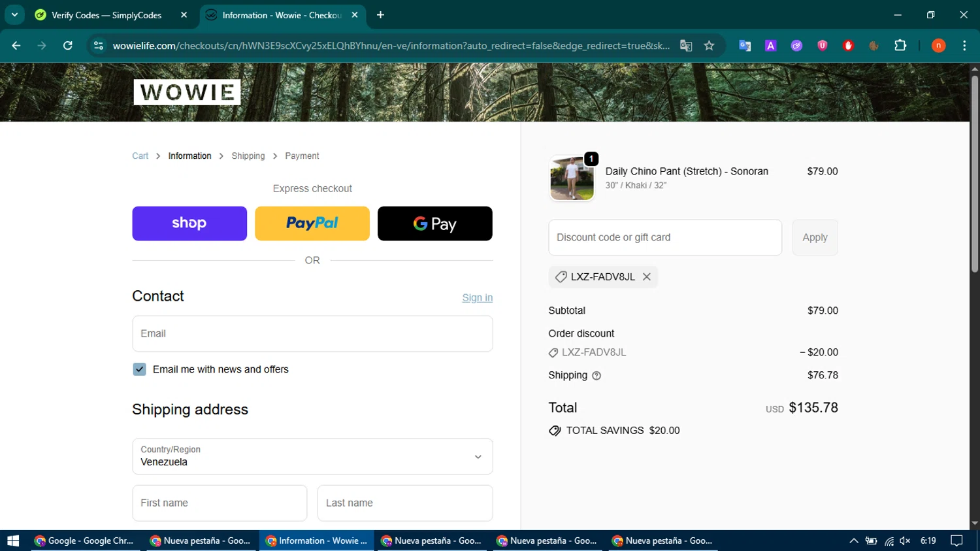The height and width of the screenshot is (551, 980).
Task: Open the network Wi-Fi tray icon
Action: coord(889,541)
